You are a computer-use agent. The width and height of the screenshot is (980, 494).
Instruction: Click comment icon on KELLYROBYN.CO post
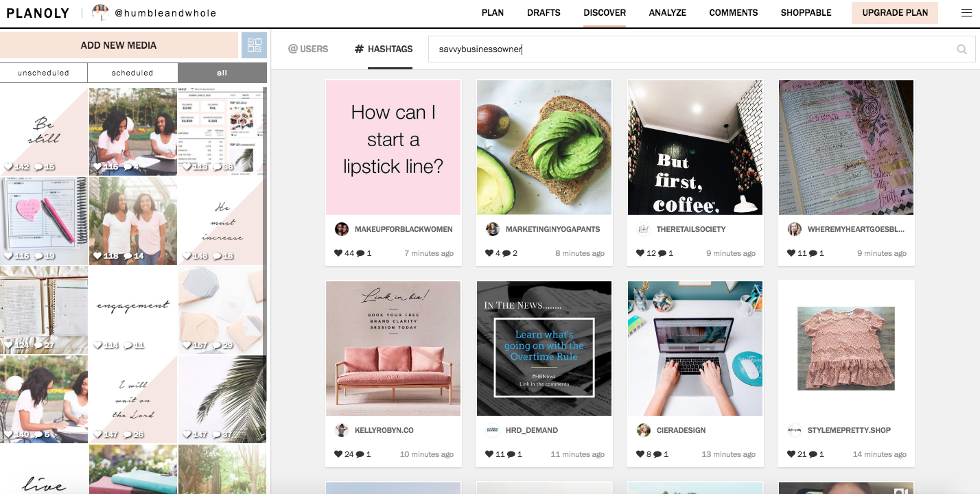point(360,454)
